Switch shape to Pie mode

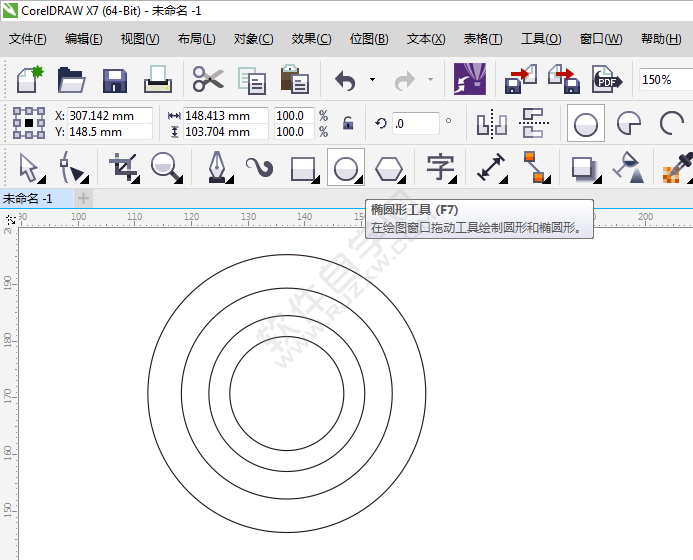coord(629,124)
